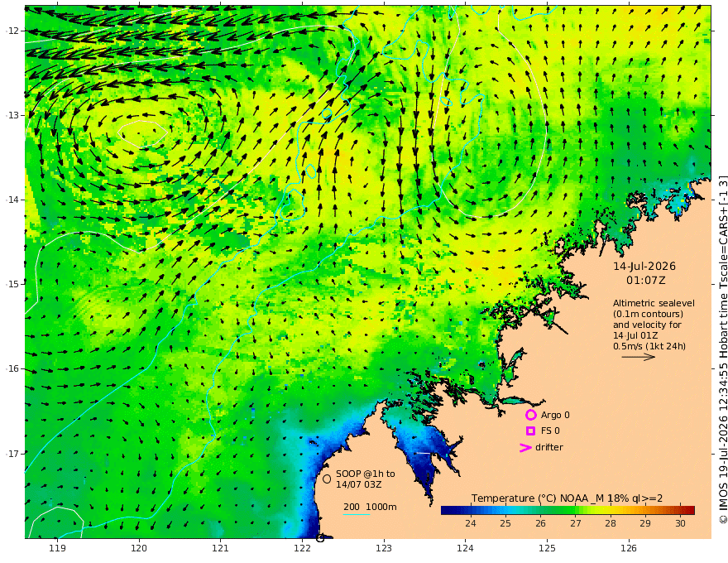Click the 'Temperature (°C) NOAA _M 18% ql>=2' title

pyautogui.click(x=567, y=498)
